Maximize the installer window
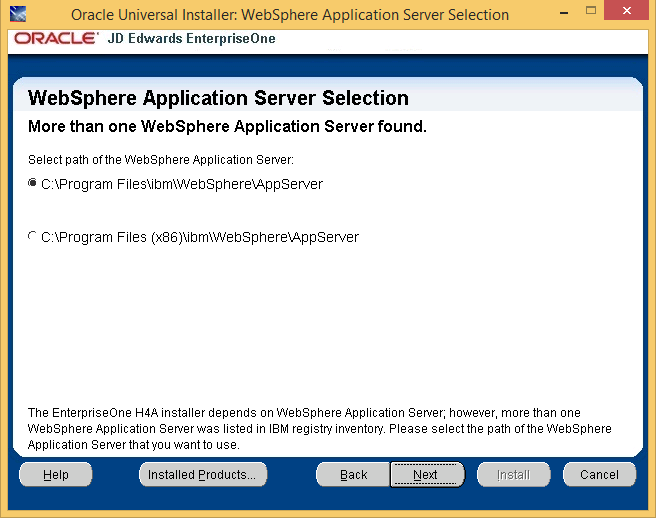Viewport: 656px width, 518px height. click(591, 11)
